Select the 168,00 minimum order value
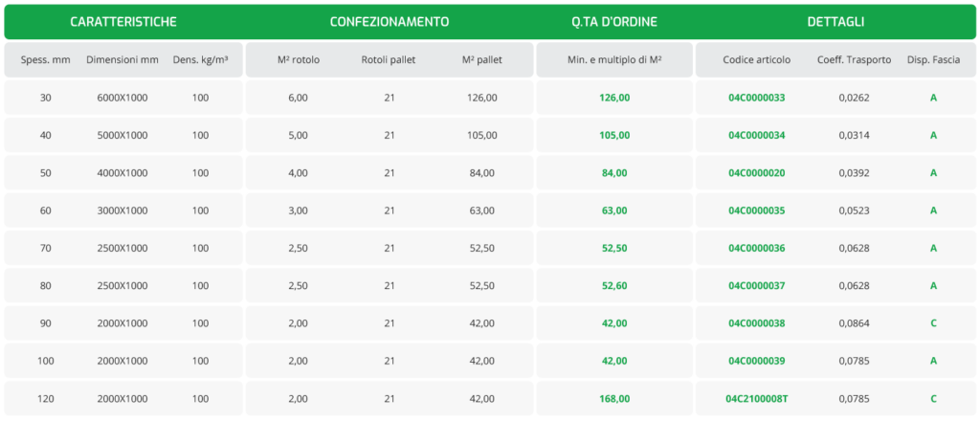 coord(613,399)
